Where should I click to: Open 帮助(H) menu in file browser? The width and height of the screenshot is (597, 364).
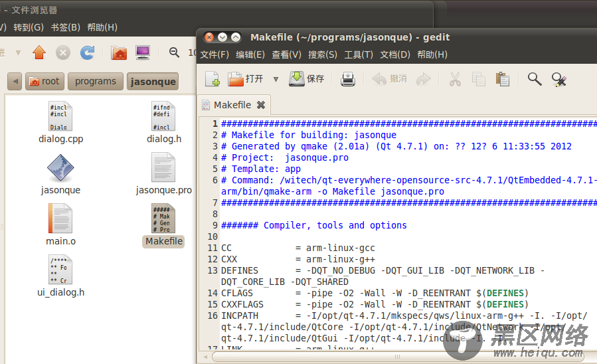102,27
